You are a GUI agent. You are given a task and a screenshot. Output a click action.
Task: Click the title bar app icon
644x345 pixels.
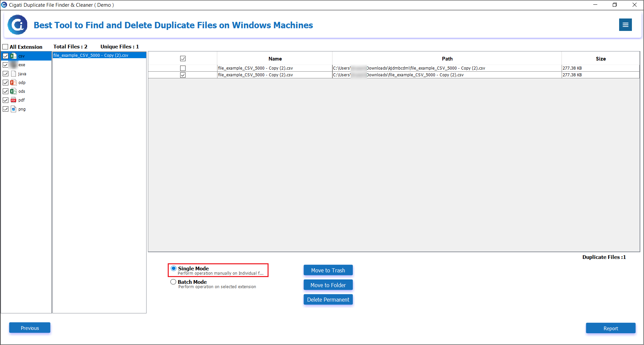(4, 5)
